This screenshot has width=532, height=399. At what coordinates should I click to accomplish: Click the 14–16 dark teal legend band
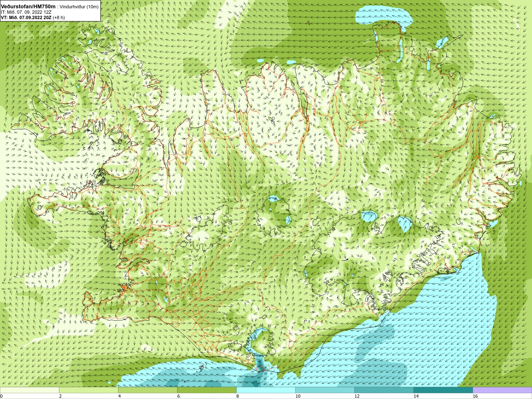(x=443, y=390)
